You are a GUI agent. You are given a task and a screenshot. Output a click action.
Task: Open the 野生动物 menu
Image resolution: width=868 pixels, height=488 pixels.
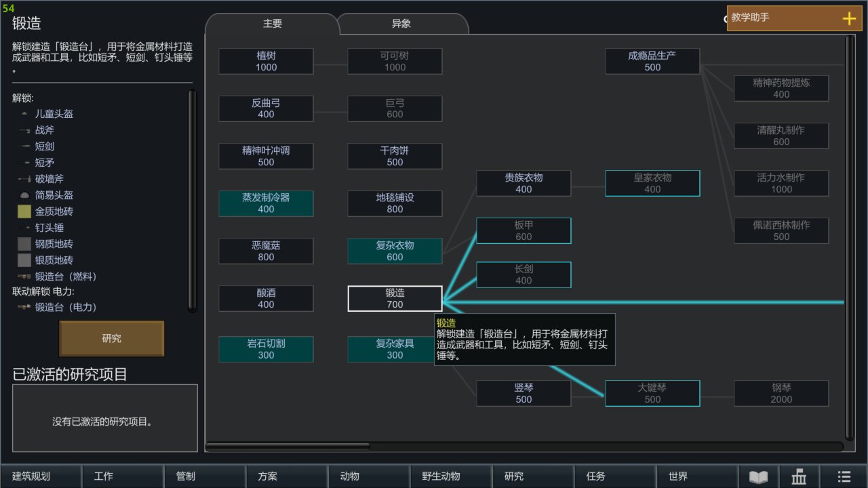451,476
